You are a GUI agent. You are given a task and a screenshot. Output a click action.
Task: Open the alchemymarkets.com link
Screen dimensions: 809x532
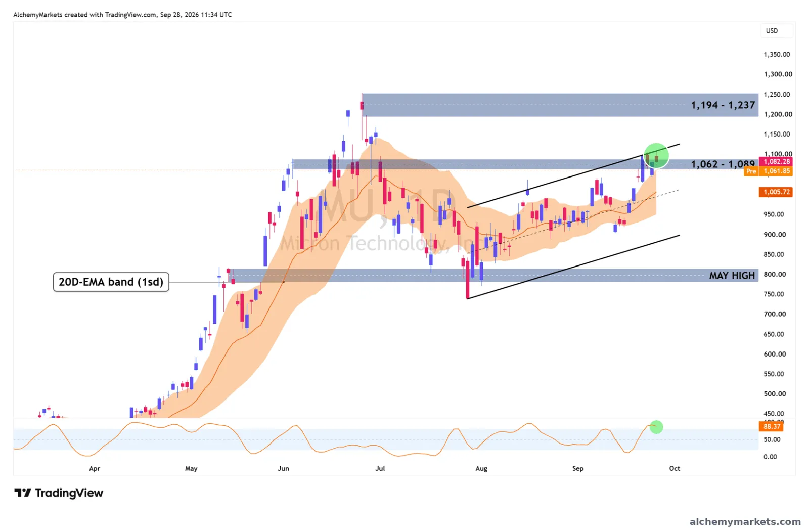tap(745, 521)
